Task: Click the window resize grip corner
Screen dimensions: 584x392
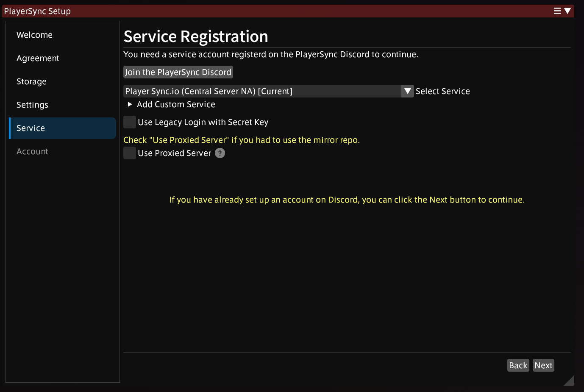Action: point(569,381)
